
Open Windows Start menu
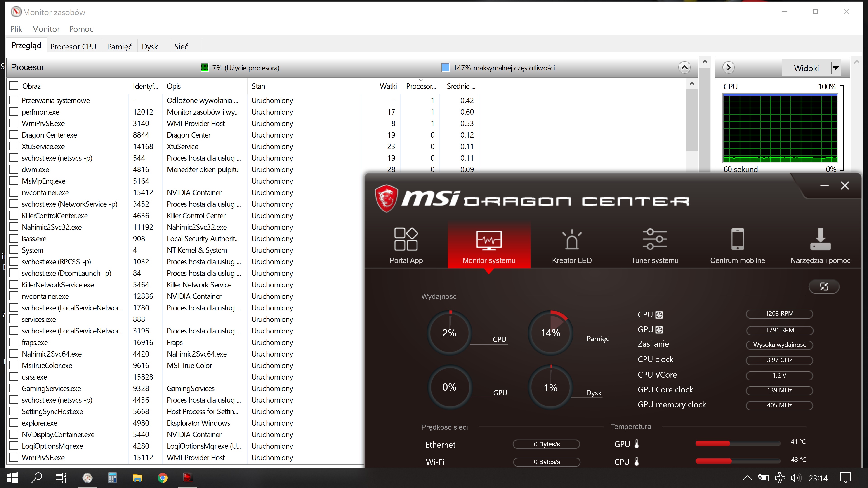12,478
